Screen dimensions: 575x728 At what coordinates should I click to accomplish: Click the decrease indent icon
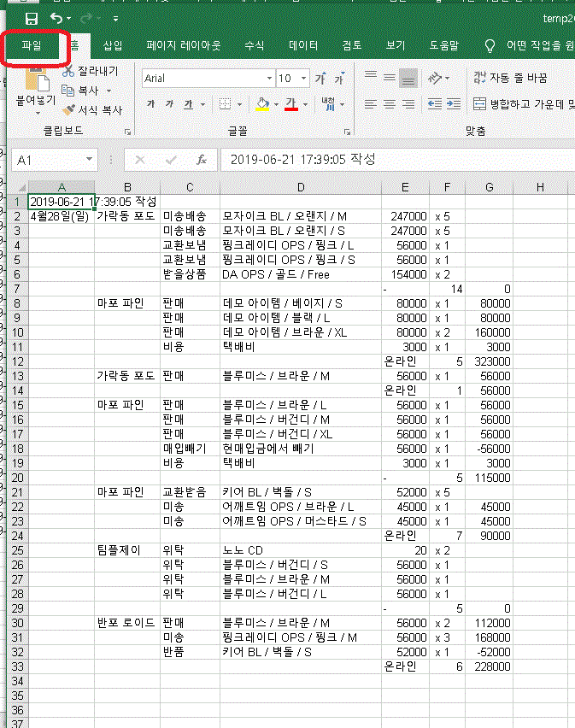point(433,103)
